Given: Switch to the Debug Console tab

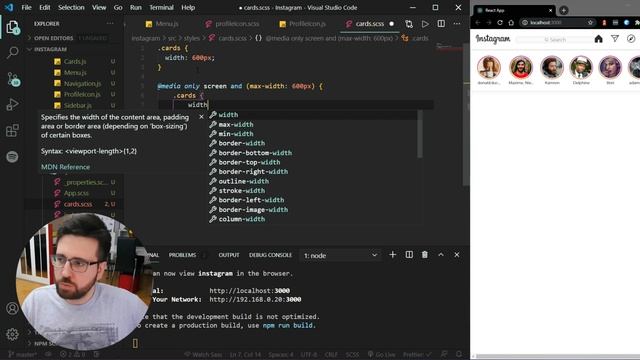Looking at the screenshot, I should pos(270,255).
